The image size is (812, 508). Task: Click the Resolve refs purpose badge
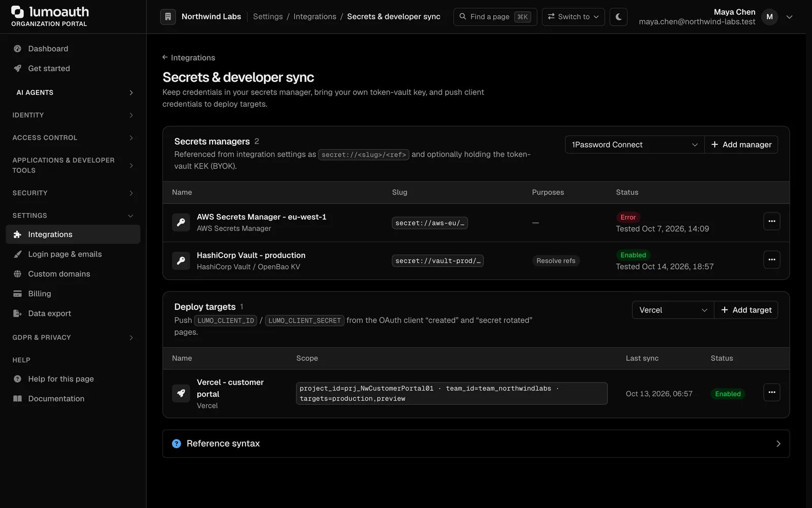[556, 261]
